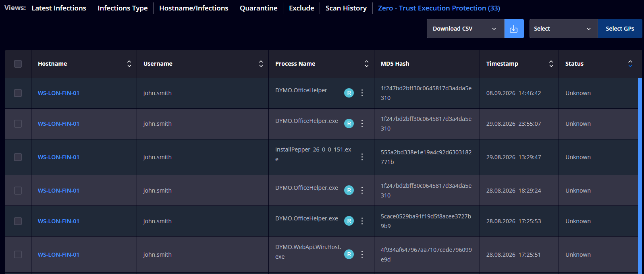Click the blue vertical table scrollbar
This screenshot has width=644, height=274.
640,176
